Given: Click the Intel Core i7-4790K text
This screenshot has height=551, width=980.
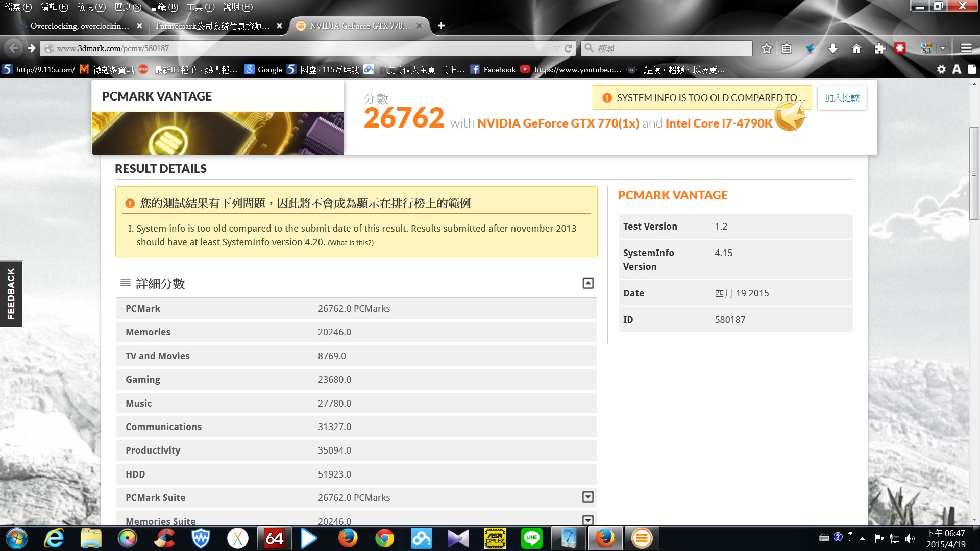Looking at the screenshot, I should pyautogui.click(x=719, y=123).
